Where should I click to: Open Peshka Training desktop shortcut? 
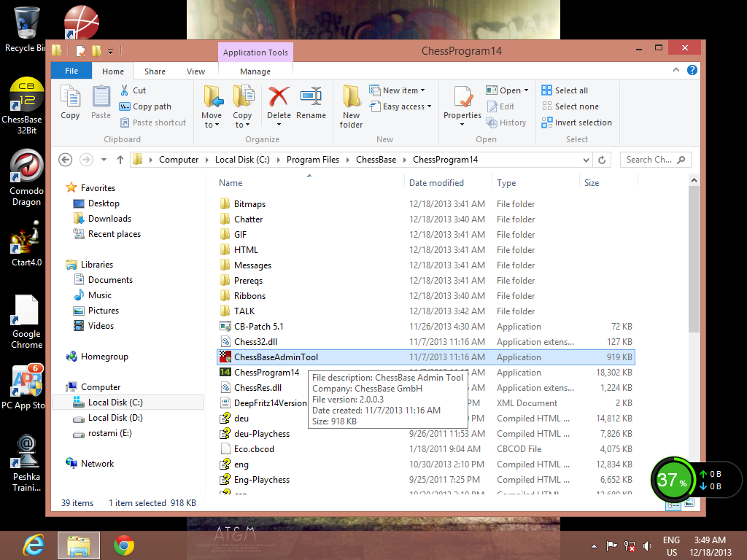pos(27,463)
